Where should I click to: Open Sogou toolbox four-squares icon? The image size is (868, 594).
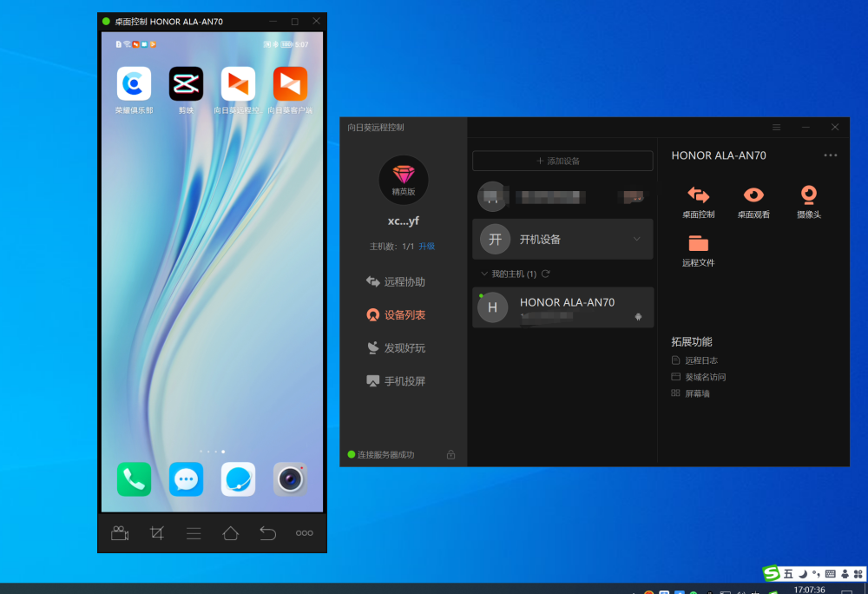858,574
